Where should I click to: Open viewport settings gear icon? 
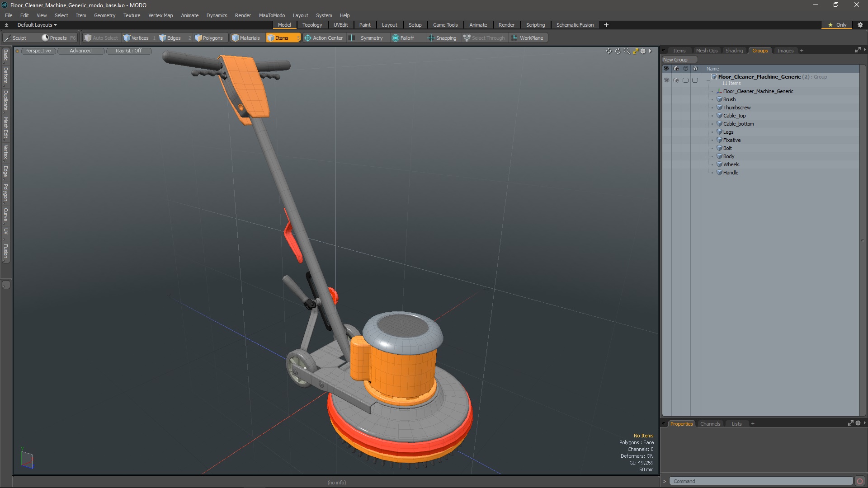click(643, 51)
